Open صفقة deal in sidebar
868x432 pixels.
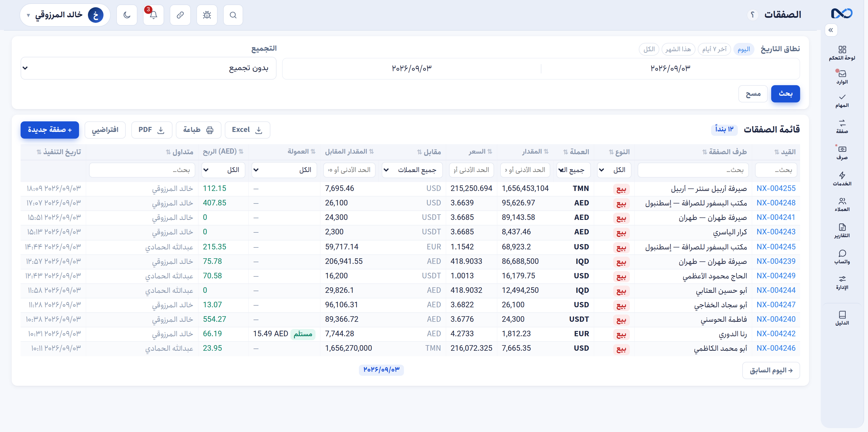(842, 126)
